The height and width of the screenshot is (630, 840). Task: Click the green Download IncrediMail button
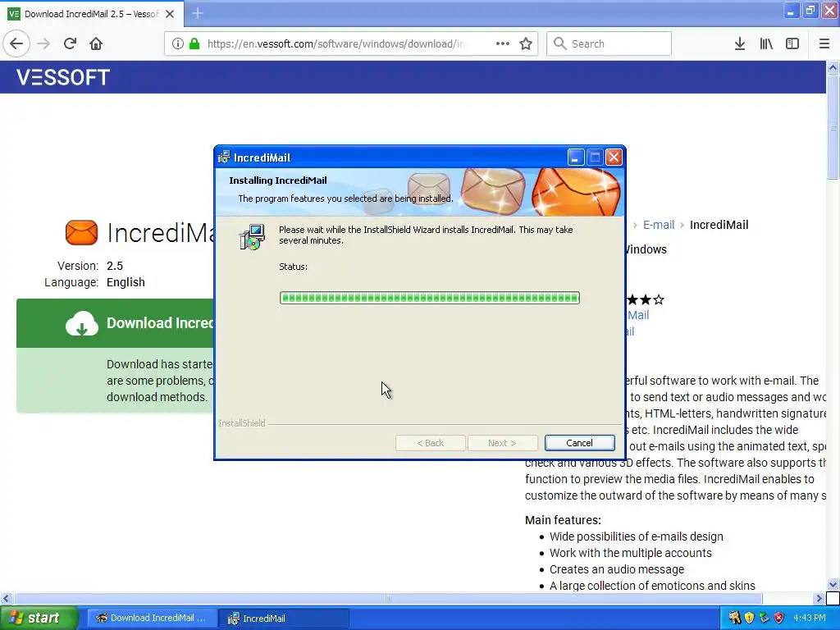click(115, 323)
